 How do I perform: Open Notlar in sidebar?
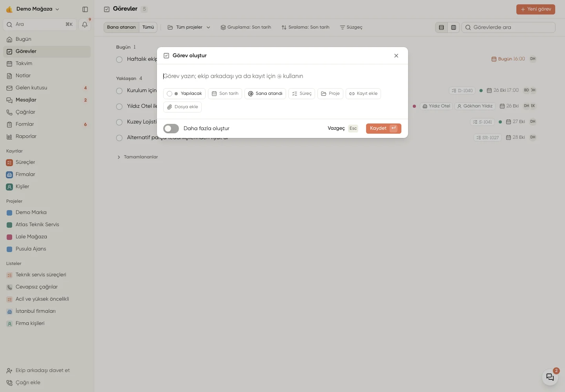(x=47, y=76)
